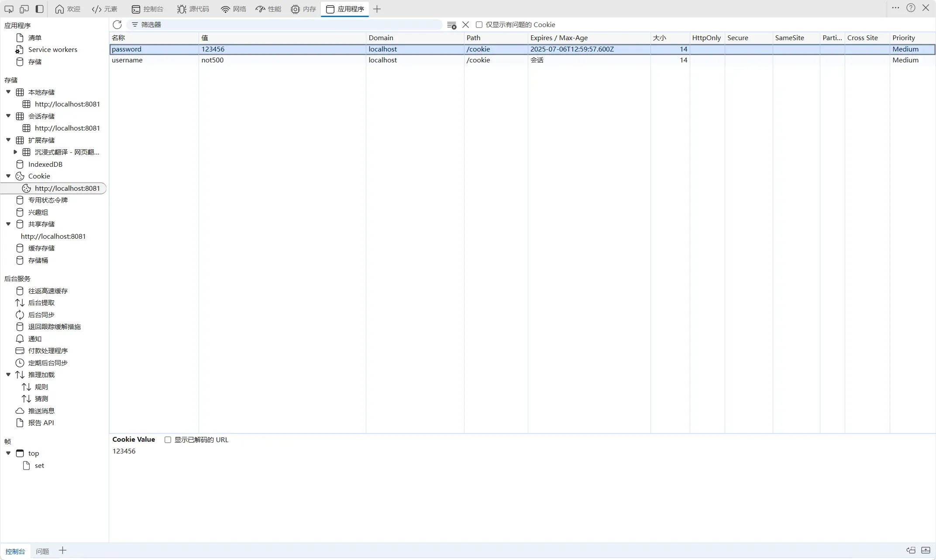Open the DevTools help icon
Viewport: 936px width, 560px height.
[x=911, y=8]
